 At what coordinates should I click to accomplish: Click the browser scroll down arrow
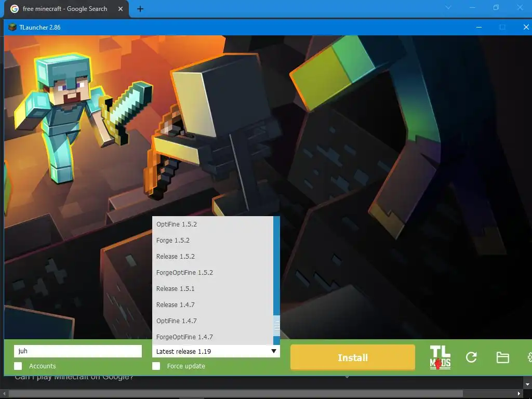(528, 384)
